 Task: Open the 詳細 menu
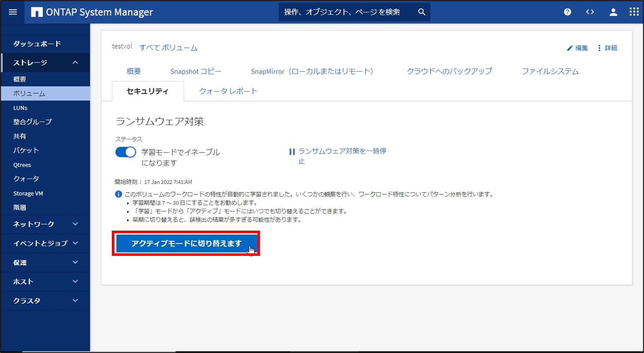click(611, 48)
